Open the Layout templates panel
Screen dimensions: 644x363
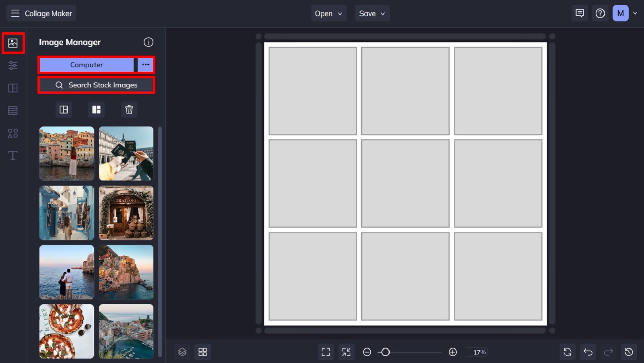13,88
